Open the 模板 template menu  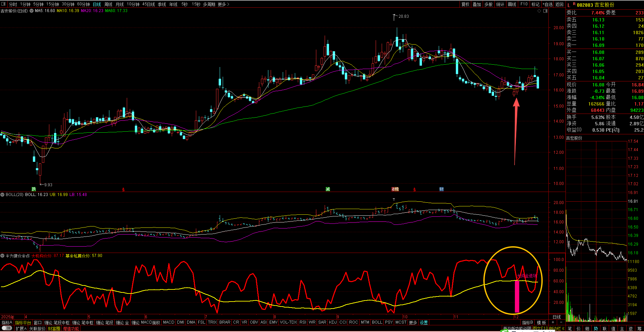542,323
